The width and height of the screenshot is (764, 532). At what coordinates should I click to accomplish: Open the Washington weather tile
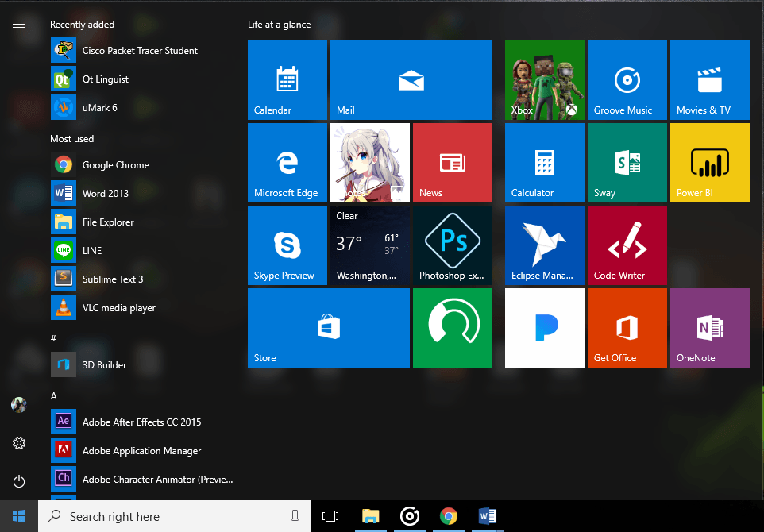tap(370, 245)
